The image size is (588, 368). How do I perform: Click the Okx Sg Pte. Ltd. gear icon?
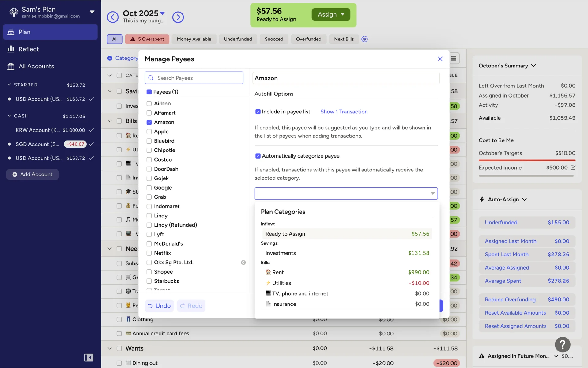243,263
